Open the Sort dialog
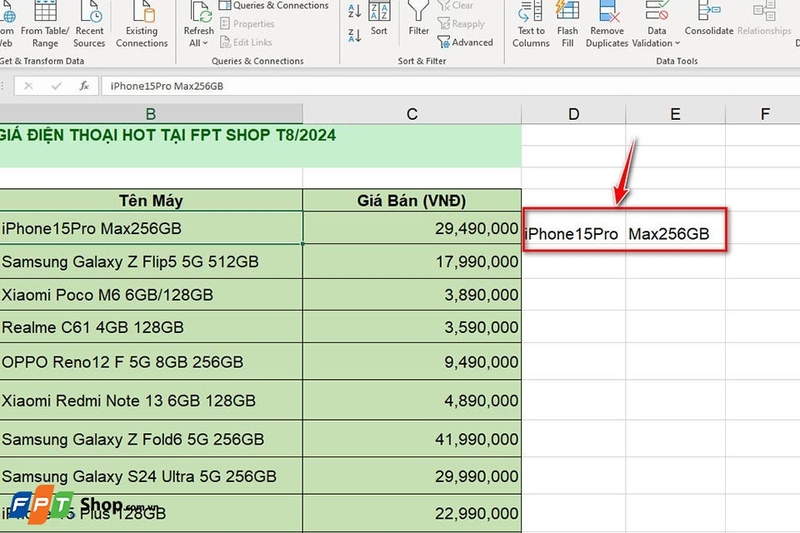800x533 pixels. click(x=379, y=18)
